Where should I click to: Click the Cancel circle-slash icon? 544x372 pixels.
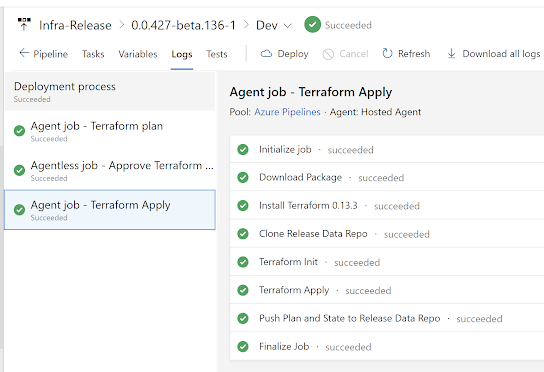coord(328,54)
